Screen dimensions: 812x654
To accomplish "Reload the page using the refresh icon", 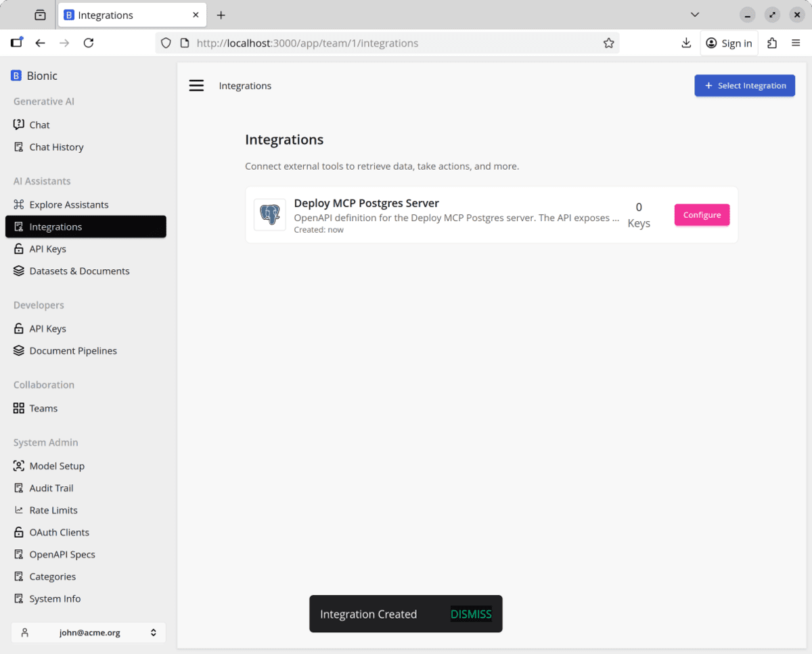I will click(x=89, y=43).
